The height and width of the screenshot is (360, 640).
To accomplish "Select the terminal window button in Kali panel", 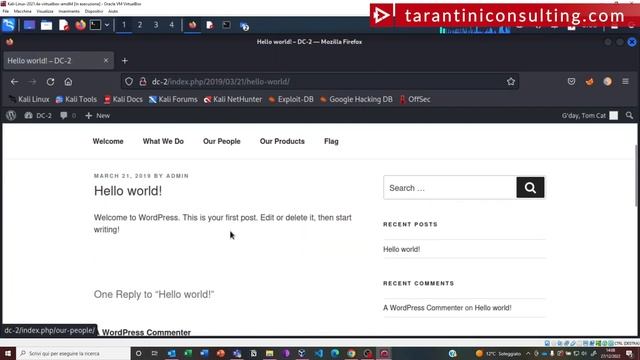I will click(x=227, y=25).
